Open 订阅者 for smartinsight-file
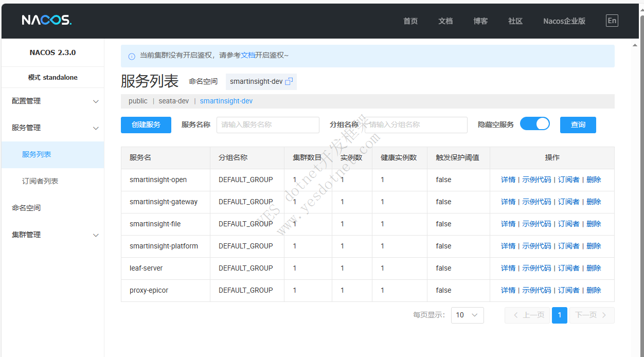The height and width of the screenshot is (357, 644). 569,224
